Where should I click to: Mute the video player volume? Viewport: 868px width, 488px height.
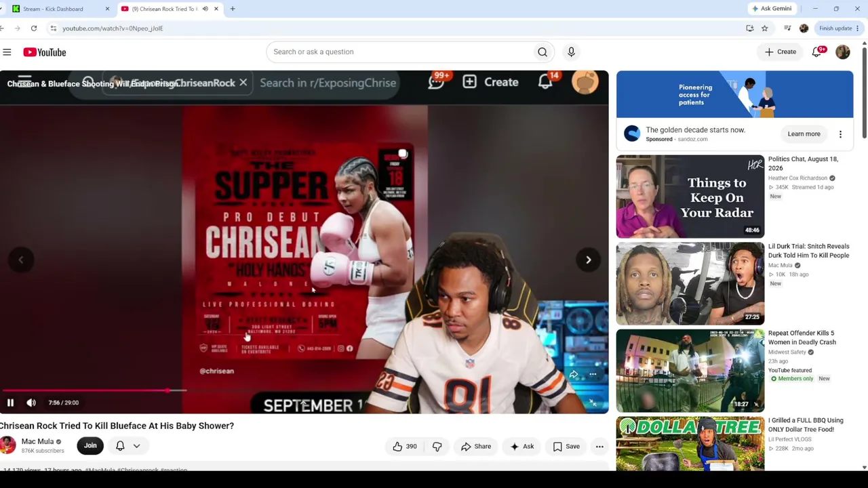coord(31,403)
